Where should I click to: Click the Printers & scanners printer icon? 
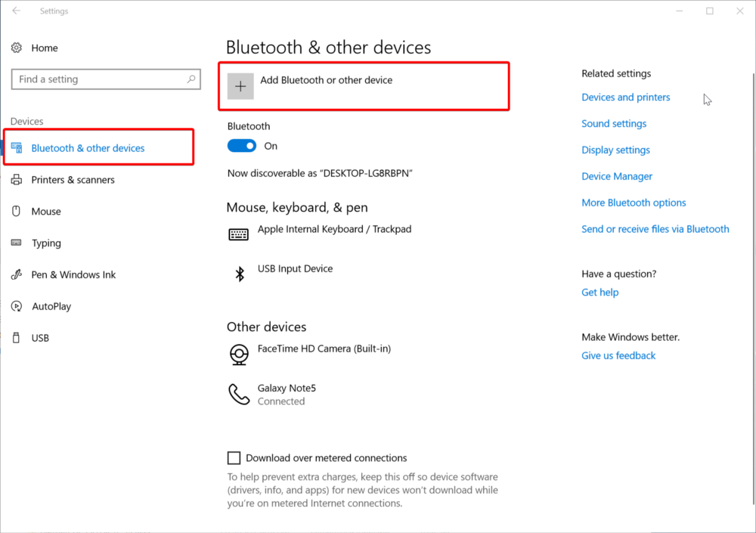(x=17, y=180)
